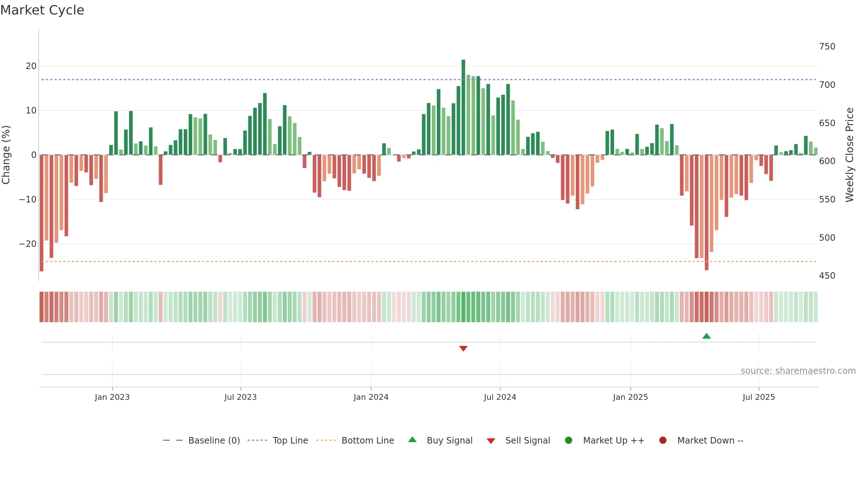The width and height of the screenshot is (868, 488).
Task: Click the 500 price axis label
Action: (x=827, y=238)
